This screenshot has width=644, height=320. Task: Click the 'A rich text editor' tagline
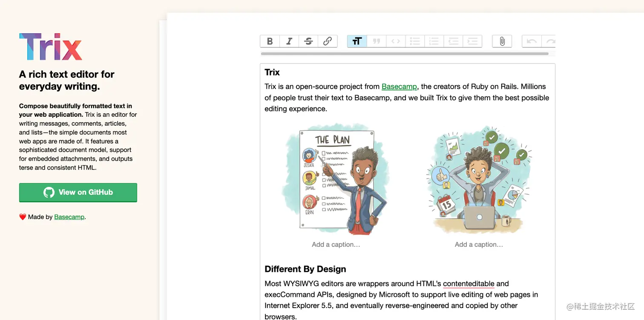[x=67, y=80]
